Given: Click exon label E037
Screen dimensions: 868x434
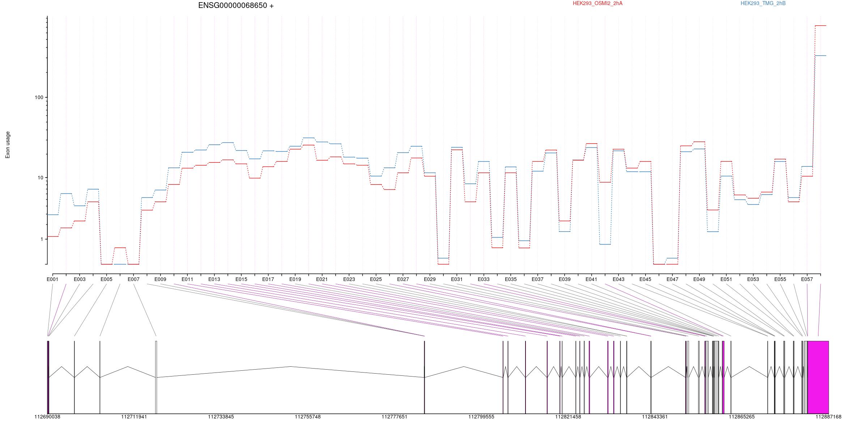Looking at the screenshot, I should click(537, 279).
